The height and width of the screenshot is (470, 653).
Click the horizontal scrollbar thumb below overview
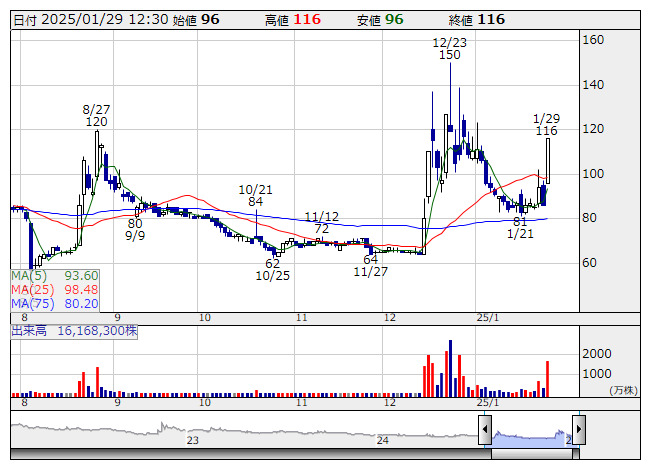coord(536,454)
